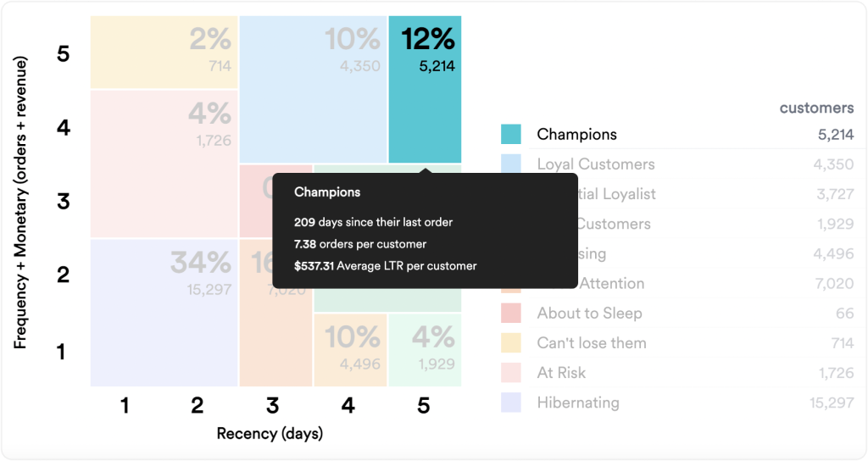
Task: Click the yellow Can't lose them swatch
Action: coord(511,343)
